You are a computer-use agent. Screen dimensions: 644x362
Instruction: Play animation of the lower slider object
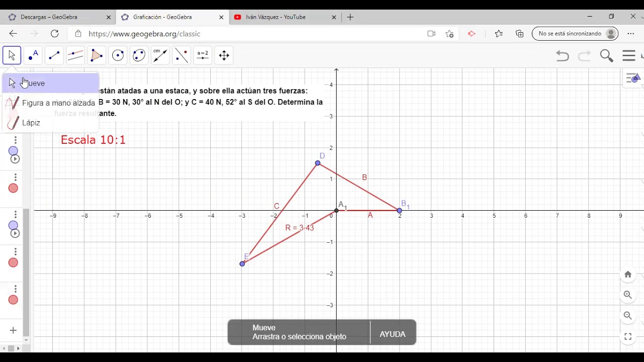tap(15, 234)
